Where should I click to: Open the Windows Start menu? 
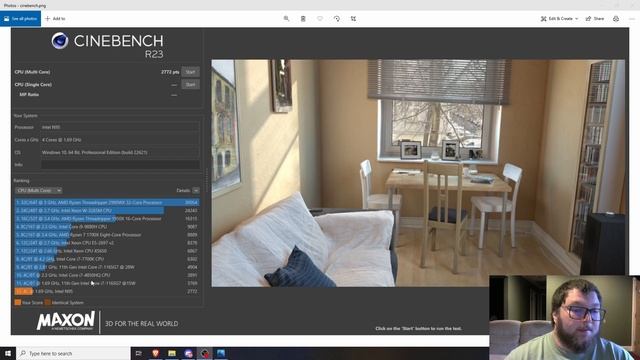(x=8, y=353)
